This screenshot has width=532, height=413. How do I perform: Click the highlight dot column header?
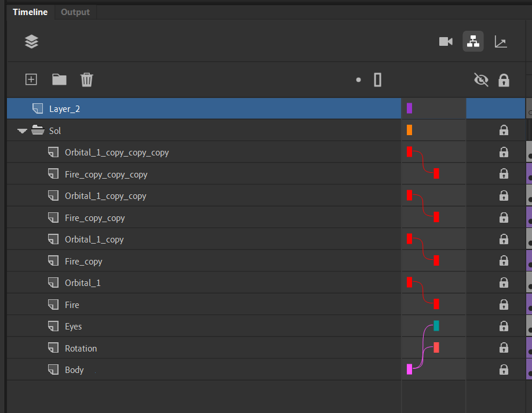point(359,80)
